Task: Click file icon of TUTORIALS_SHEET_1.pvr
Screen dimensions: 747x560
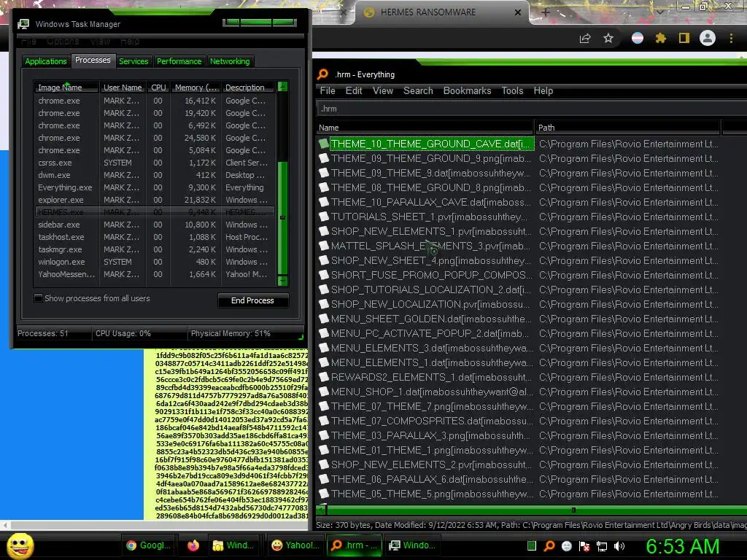Action: click(324, 217)
